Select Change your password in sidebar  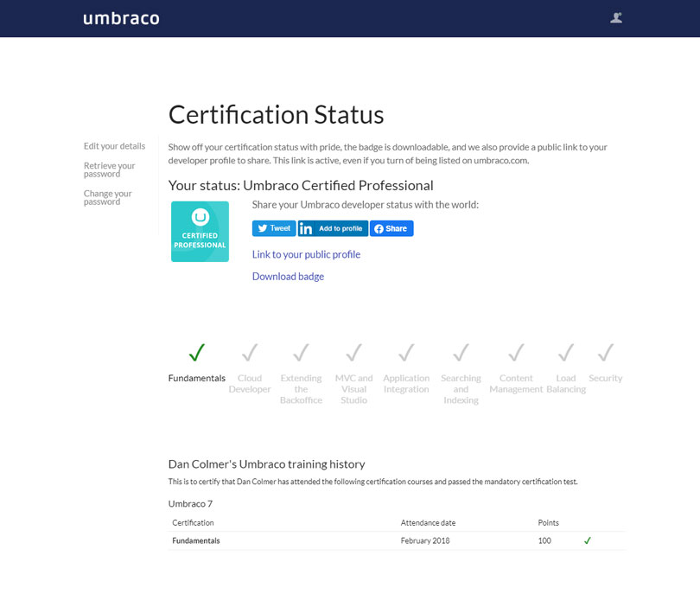107,197
